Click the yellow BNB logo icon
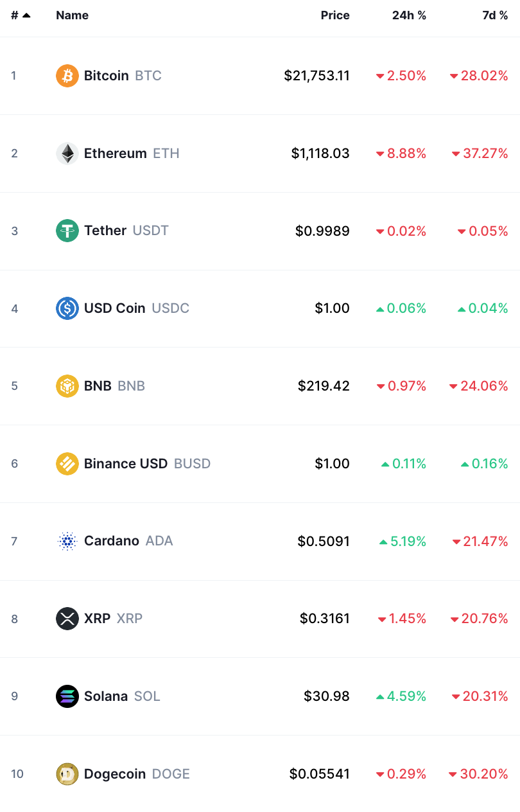The width and height of the screenshot is (520, 812). coord(67,386)
